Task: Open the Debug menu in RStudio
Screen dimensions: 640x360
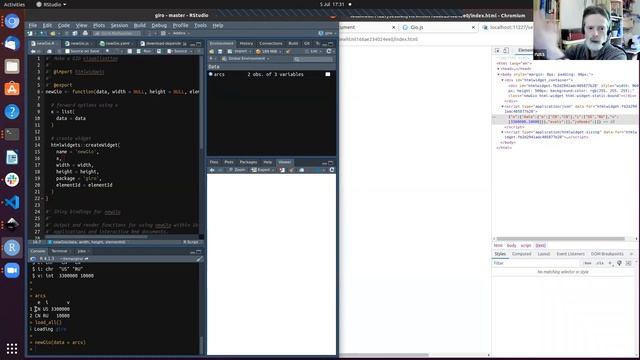Action: tap(159, 25)
